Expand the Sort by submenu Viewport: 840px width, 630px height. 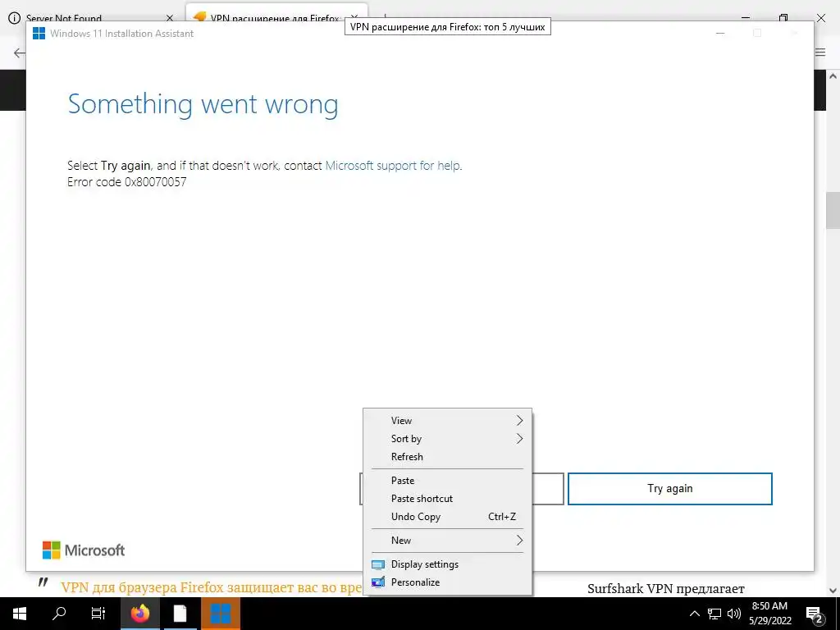(x=447, y=439)
